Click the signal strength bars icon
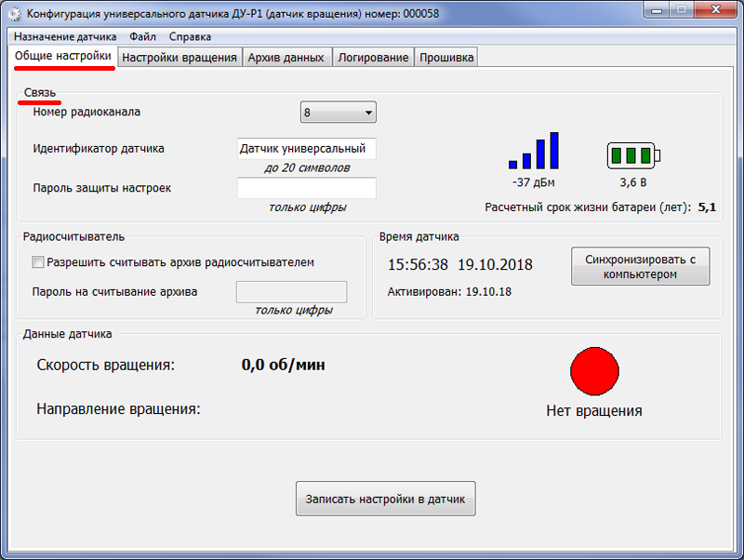This screenshot has height=560, width=744. 534,151
